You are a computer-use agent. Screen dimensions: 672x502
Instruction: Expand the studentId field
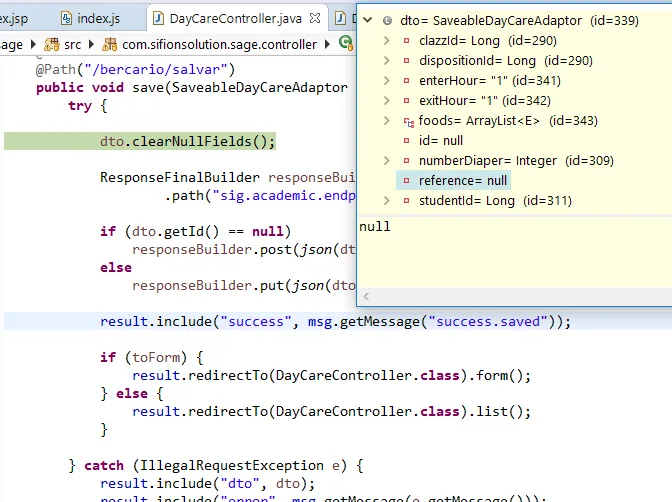387,200
